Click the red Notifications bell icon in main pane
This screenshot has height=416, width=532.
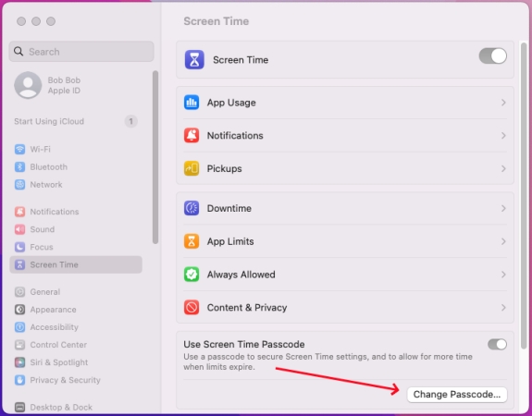coord(192,135)
